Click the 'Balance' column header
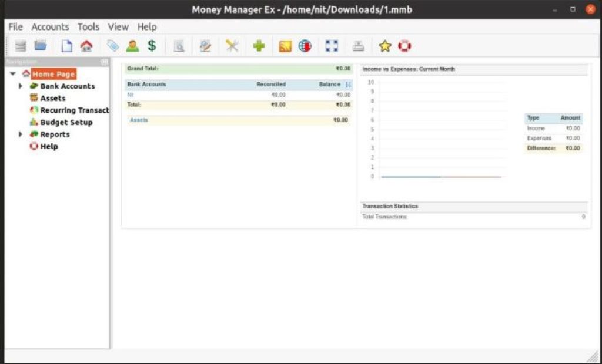Image resolution: width=602 pixels, height=364 pixels. [330, 85]
